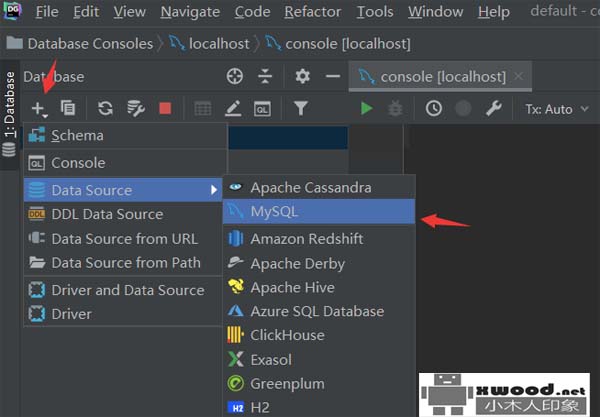Screen dimensions: 600x417
Task: Open the Navigate menu
Action: click(x=190, y=11)
